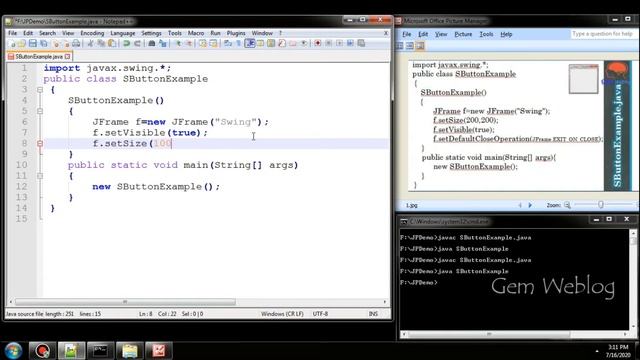This screenshot has width=640, height=360.
Task: Click Windows (CR LF) in status bar
Action: pos(282,313)
